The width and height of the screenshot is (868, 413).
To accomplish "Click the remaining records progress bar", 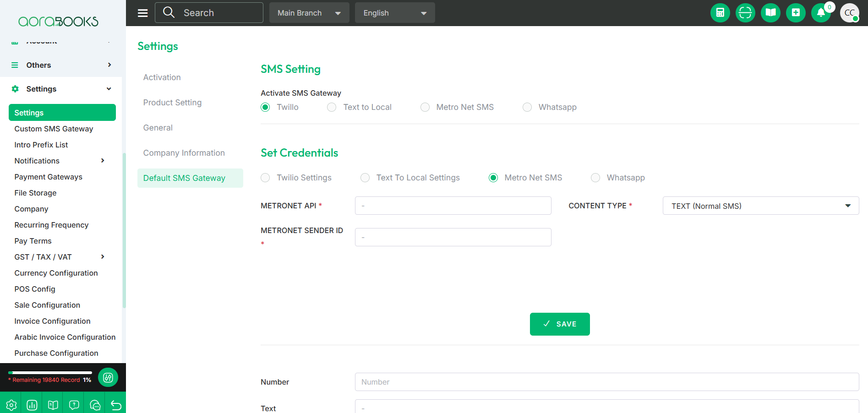I will coord(50,373).
